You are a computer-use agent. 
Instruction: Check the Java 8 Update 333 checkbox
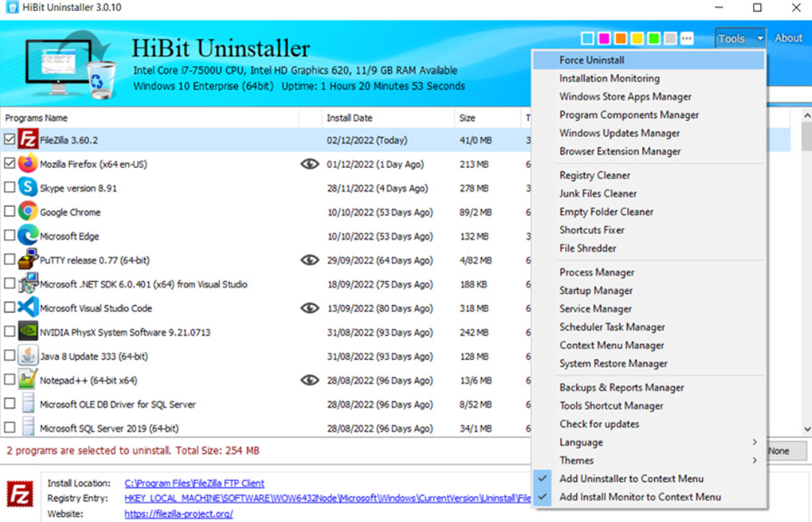[x=10, y=356]
